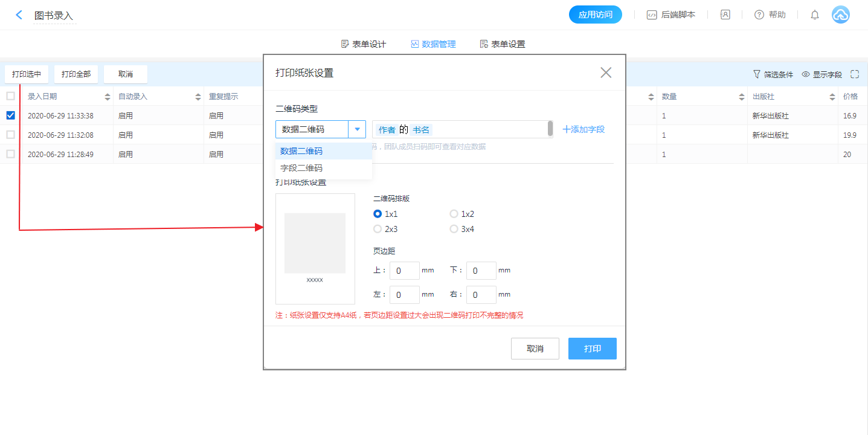
Task: Click the 打印全部 button
Action: click(76, 74)
